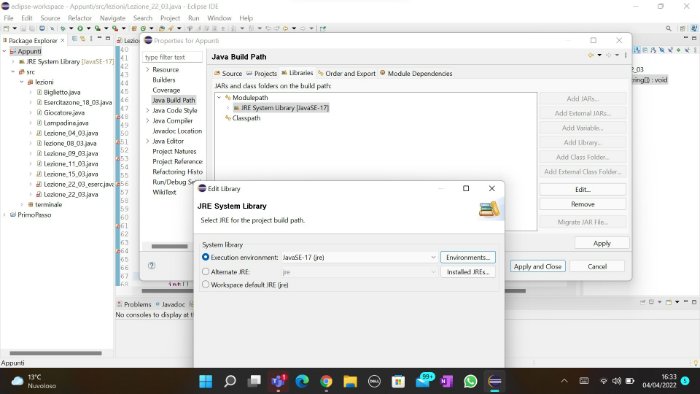Viewport: 700px width, 394px height.
Task: Click the Debug toolbar icon
Action: 63,28
